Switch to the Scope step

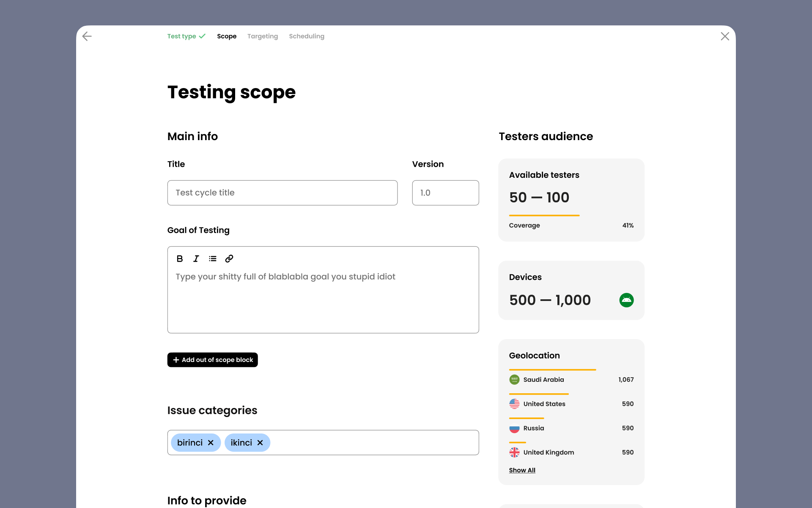click(227, 36)
